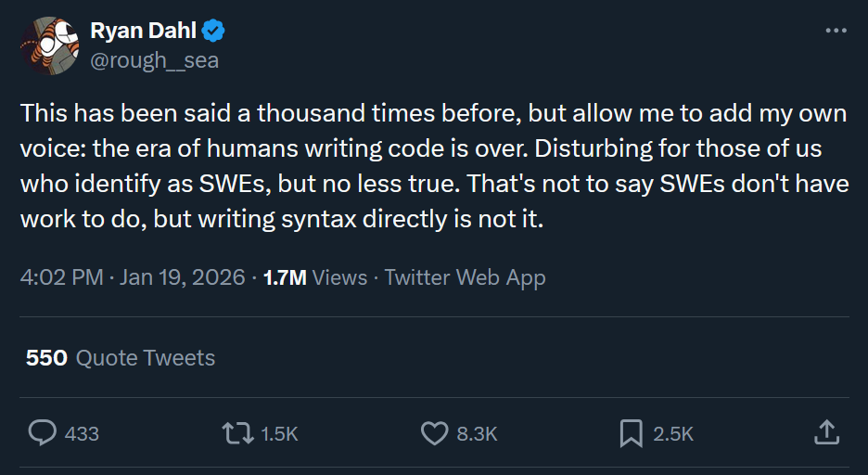Reply to Ryan Dahl's tweet
This screenshot has width=868, height=475.
[x=43, y=432]
